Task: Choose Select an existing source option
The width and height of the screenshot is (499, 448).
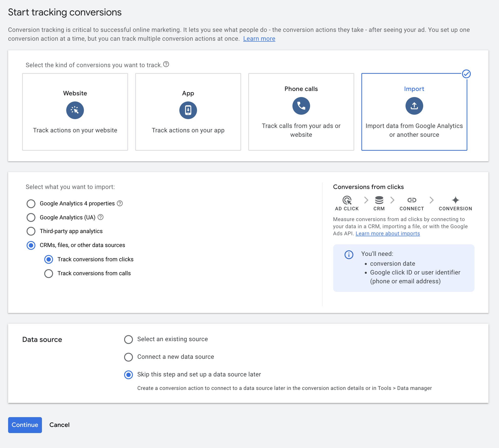Action: [128, 339]
